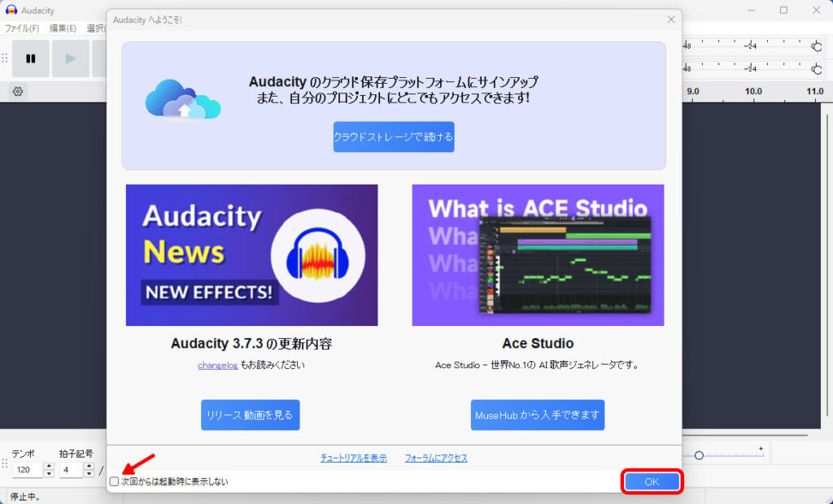Confirm the welcome dialog with OK
The width and height of the screenshot is (833, 504).
click(652, 482)
